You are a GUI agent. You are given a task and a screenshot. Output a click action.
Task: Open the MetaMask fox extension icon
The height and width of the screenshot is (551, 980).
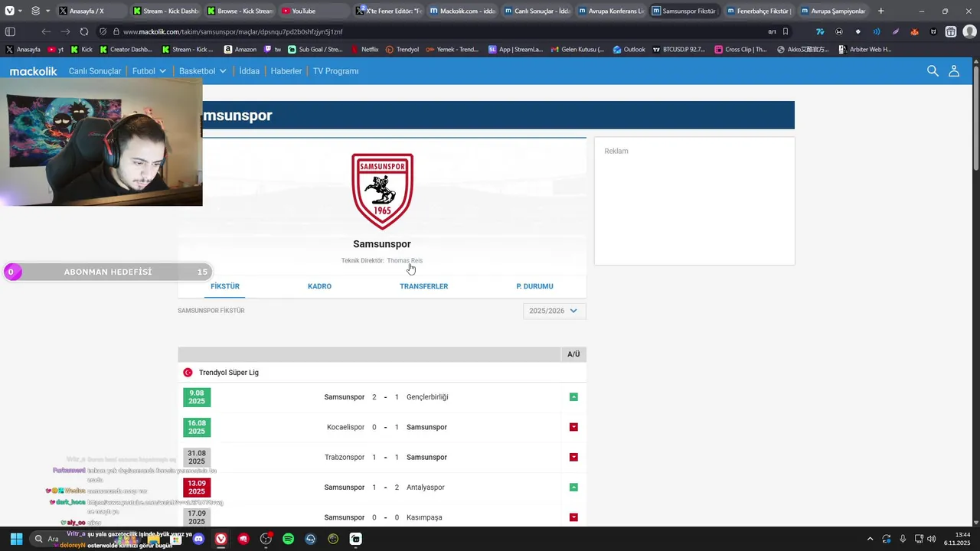(914, 31)
